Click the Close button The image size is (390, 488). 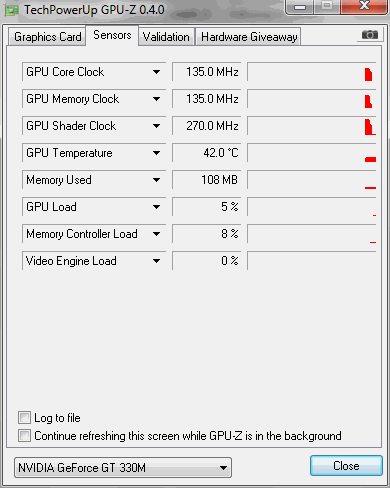click(x=346, y=465)
